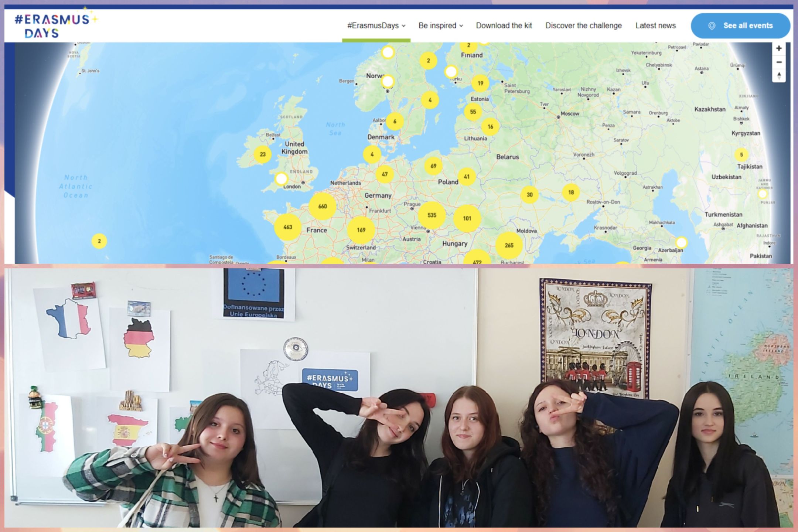Open the 101 events cluster near Hungary

pyautogui.click(x=467, y=218)
